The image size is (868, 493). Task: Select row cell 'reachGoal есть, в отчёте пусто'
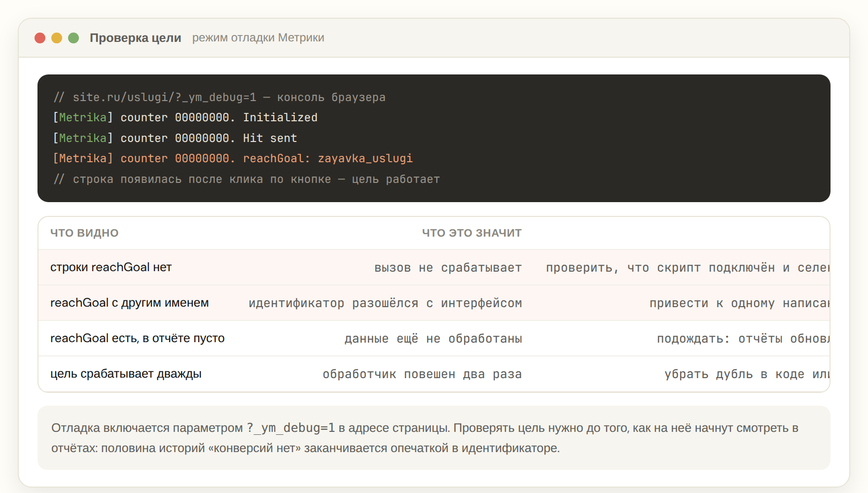pyautogui.click(x=138, y=338)
